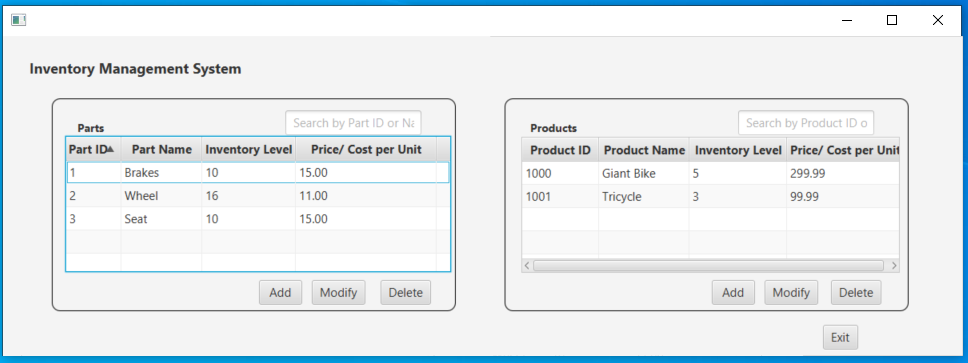This screenshot has height=363, width=968.
Task: Click inventory level 16 for Wheel
Action: point(248,196)
